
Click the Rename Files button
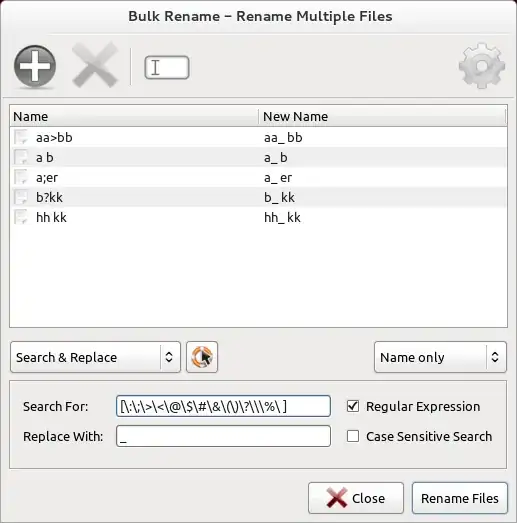460,498
